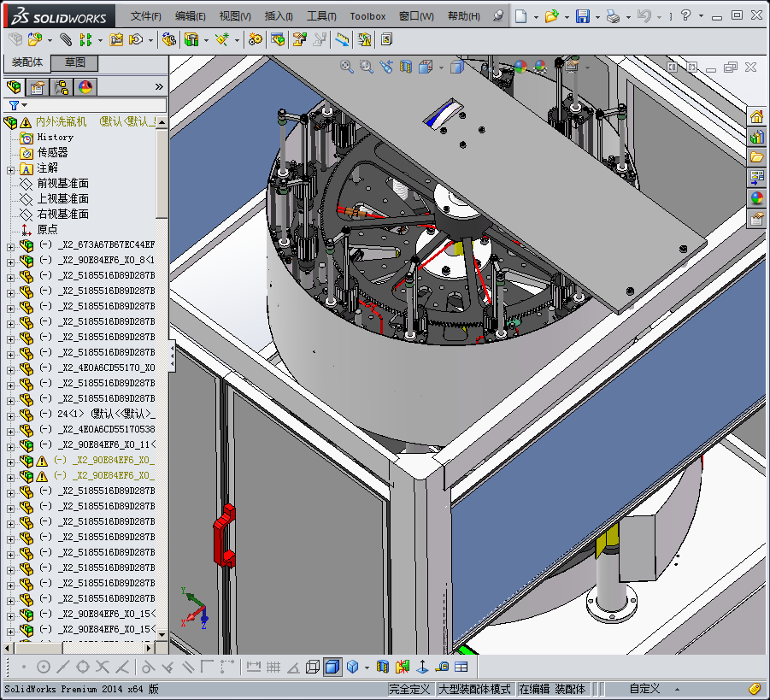Open the ConfigurationManager tab

(62, 87)
